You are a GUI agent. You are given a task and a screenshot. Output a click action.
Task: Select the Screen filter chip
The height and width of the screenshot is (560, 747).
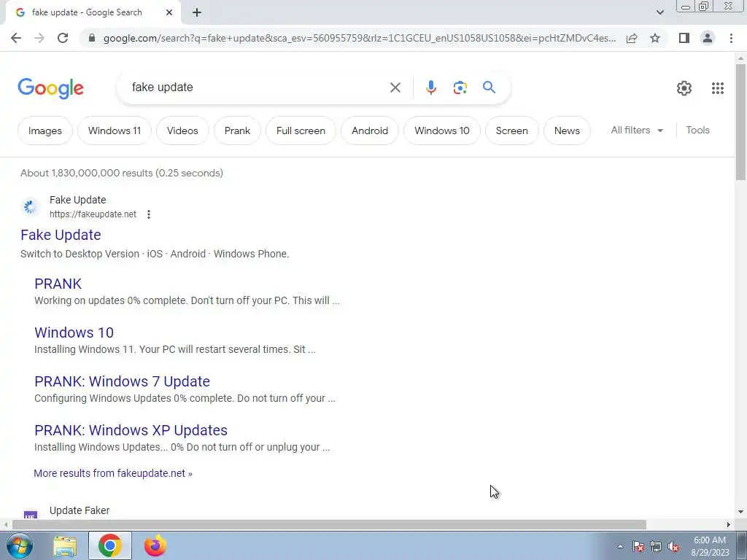click(511, 131)
